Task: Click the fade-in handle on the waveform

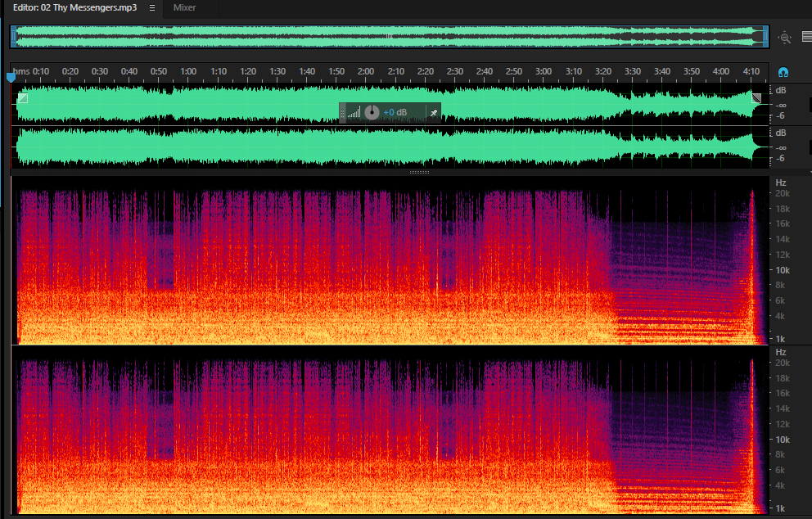Action: pos(23,98)
